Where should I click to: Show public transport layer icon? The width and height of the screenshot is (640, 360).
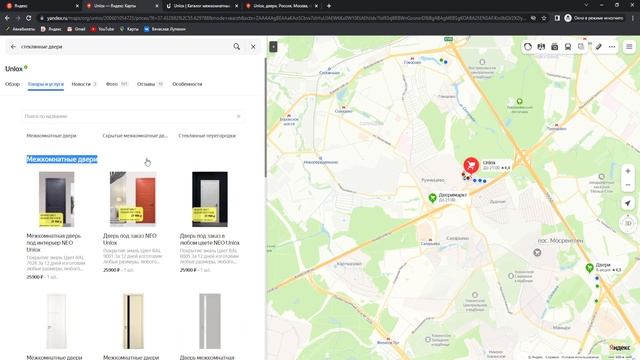(x=568, y=47)
